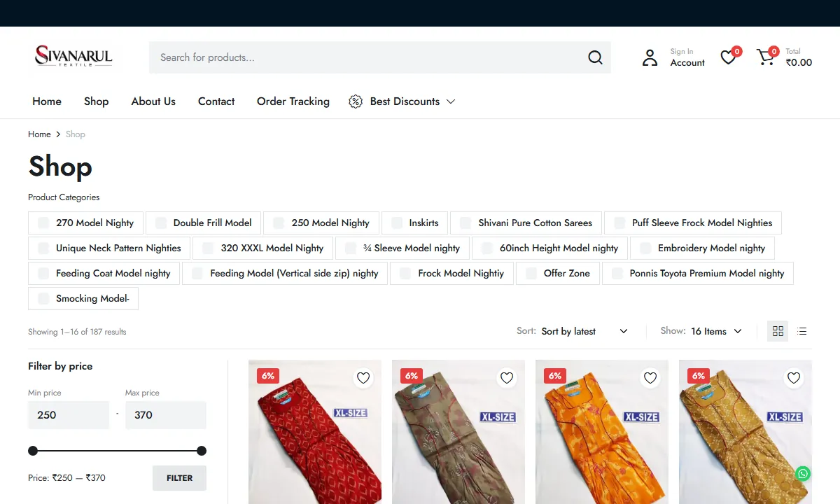Screen dimensions: 840x504
Task: Check the Offer Zone category
Action: 531,273
